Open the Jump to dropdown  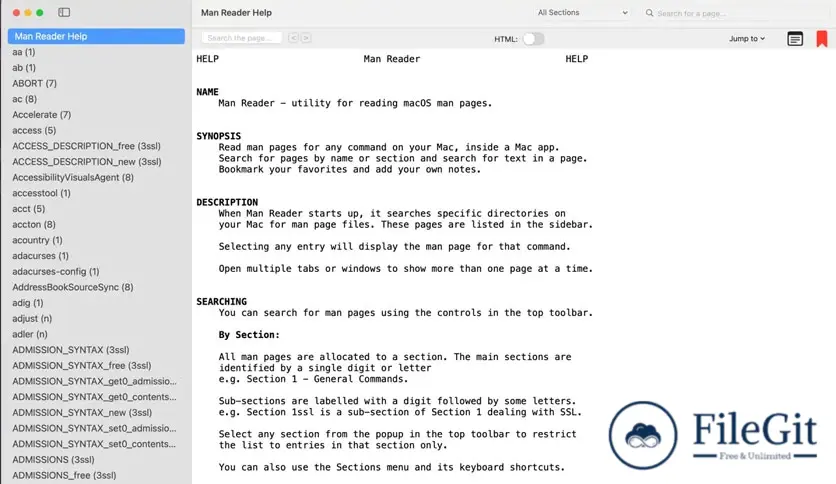747,38
